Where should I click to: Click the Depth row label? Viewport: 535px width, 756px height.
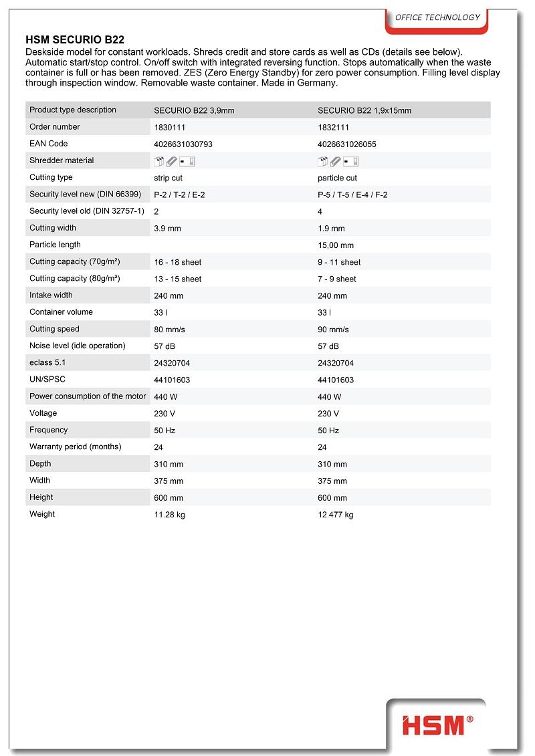tap(40, 464)
